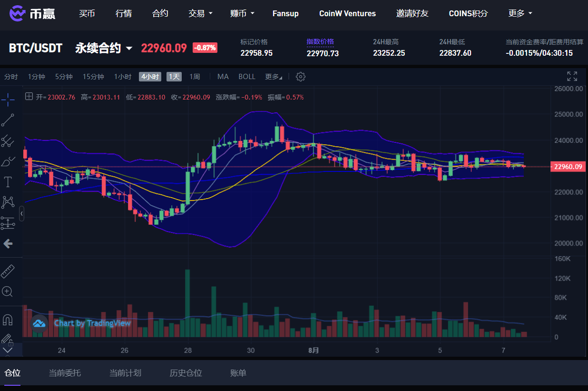Select the trend line drawing tool
Viewport: 588px width, 391px height.
click(x=8, y=120)
